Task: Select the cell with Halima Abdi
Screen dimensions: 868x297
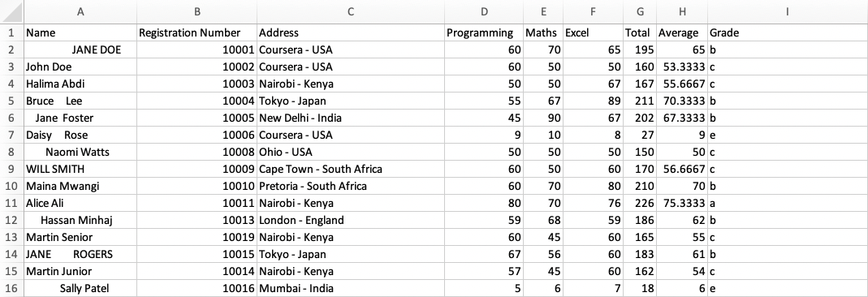Action: [80, 84]
